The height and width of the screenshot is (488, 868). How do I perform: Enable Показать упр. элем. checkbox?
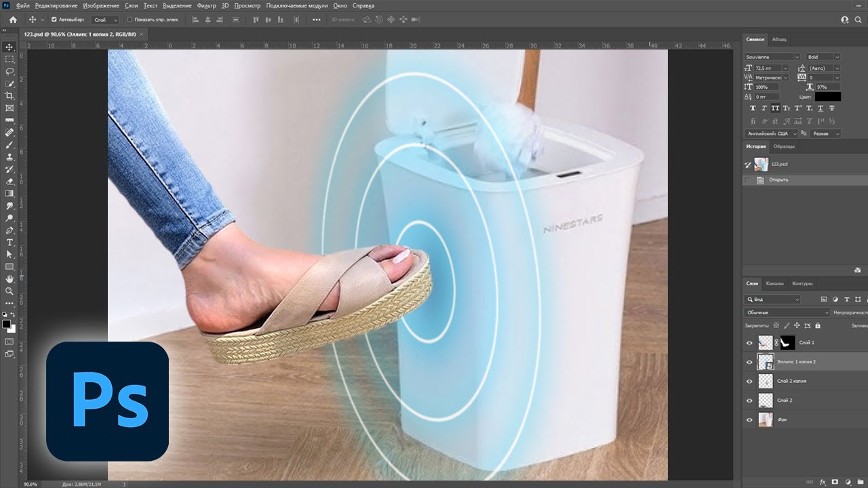[130, 20]
